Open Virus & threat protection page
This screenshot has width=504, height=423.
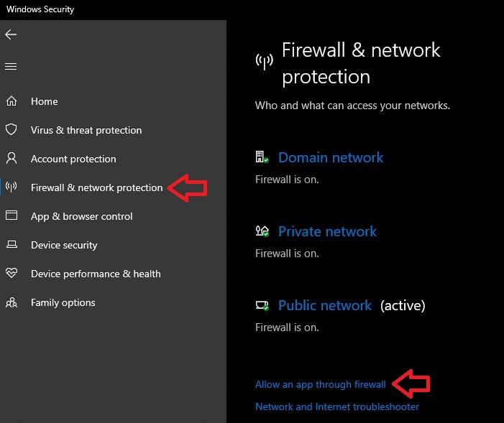pyautogui.click(x=86, y=130)
